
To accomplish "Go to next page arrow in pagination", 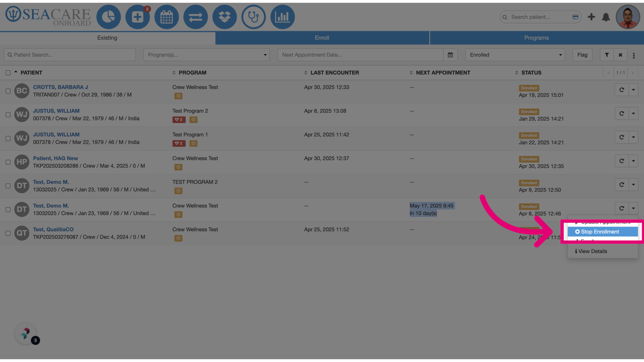I will [x=633, y=73].
